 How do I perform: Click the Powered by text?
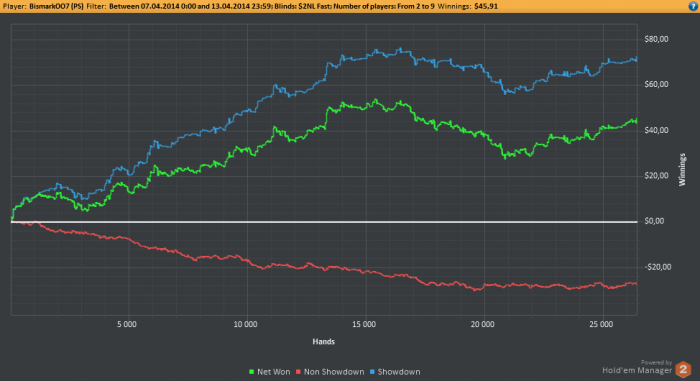click(x=656, y=363)
